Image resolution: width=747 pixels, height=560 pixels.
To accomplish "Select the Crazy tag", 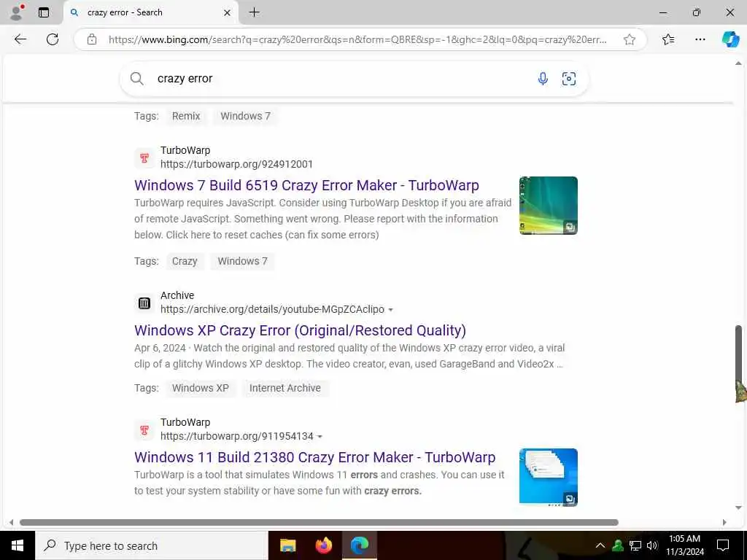I will click(185, 262).
